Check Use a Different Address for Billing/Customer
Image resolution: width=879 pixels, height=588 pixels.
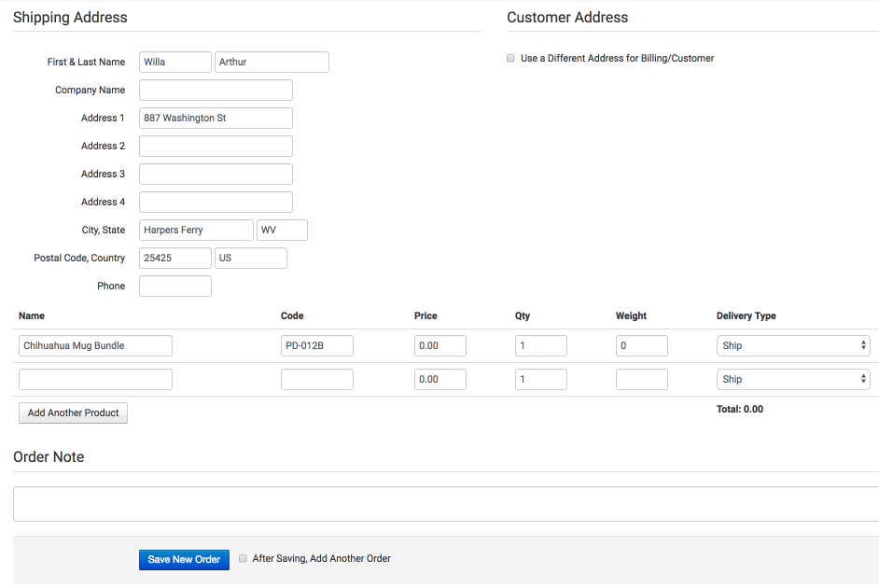click(x=510, y=58)
